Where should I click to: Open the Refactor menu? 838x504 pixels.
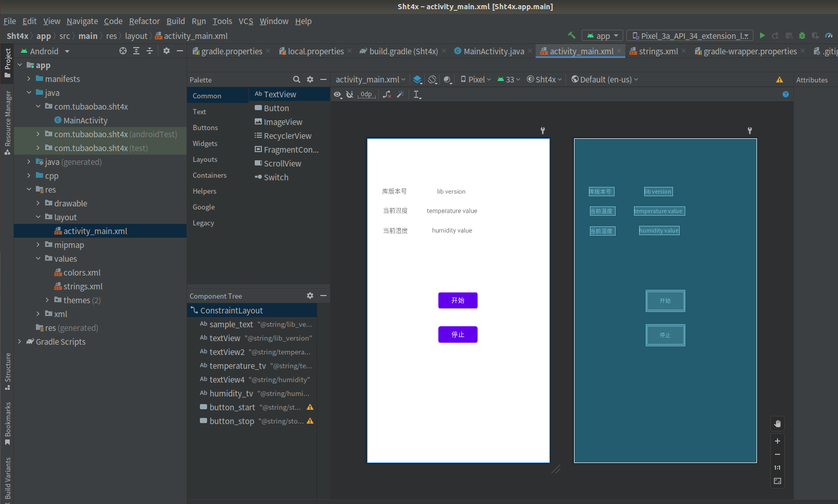pos(144,21)
